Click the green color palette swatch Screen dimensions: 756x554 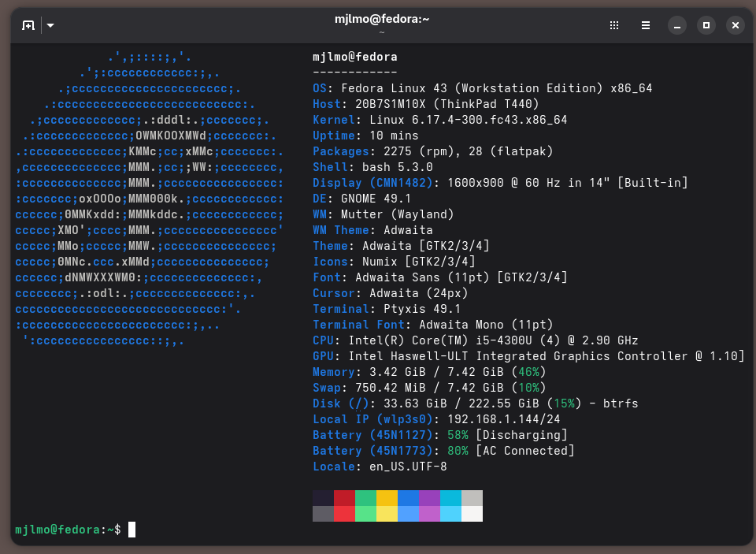[x=365, y=498]
